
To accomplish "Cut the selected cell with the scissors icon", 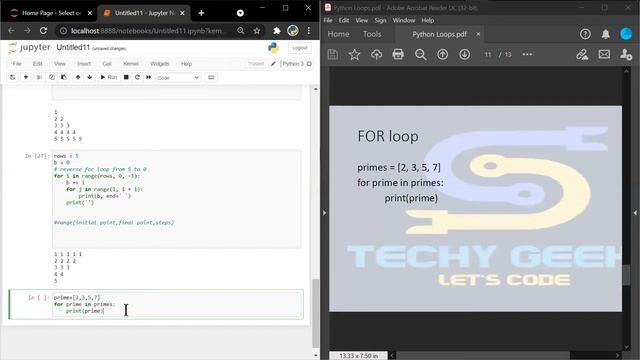I will [39, 77].
